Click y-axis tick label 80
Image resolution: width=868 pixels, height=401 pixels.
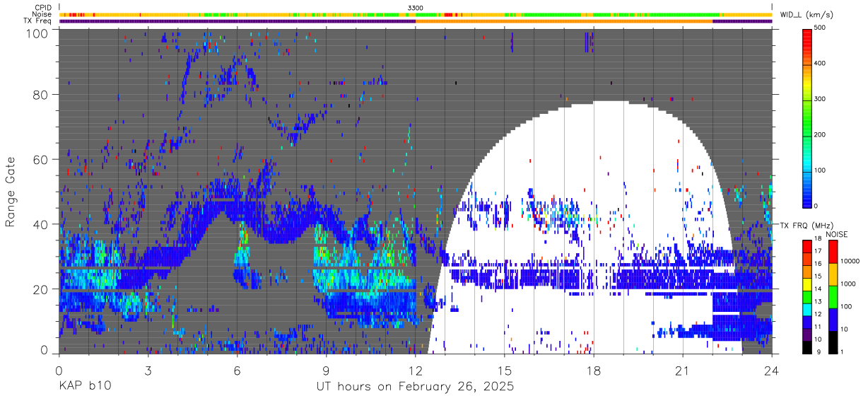point(40,95)
